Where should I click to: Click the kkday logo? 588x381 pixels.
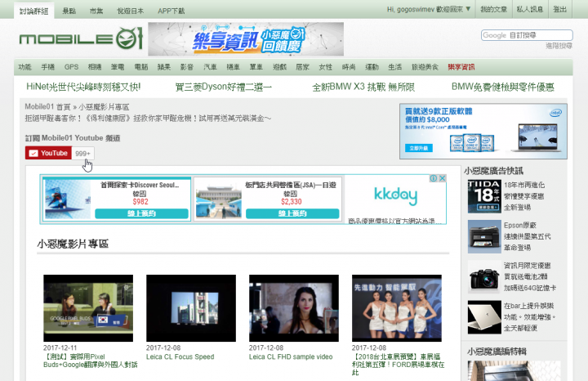coord(395,196)
